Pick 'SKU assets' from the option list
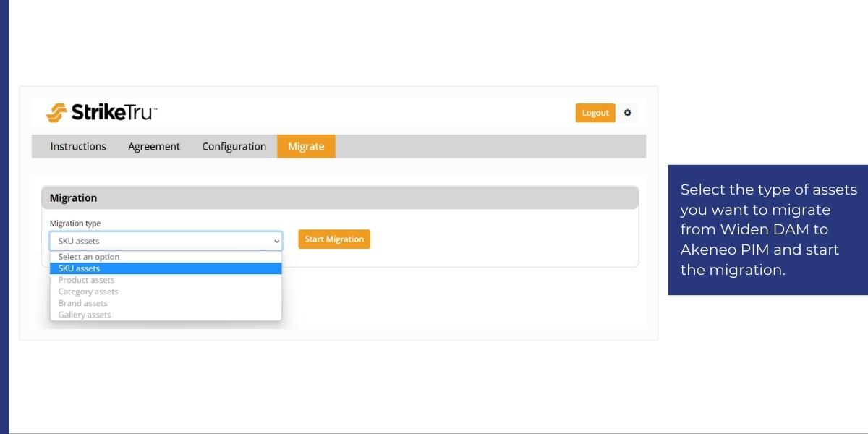Viewport: 868px width, 434px height. (166, 268)
